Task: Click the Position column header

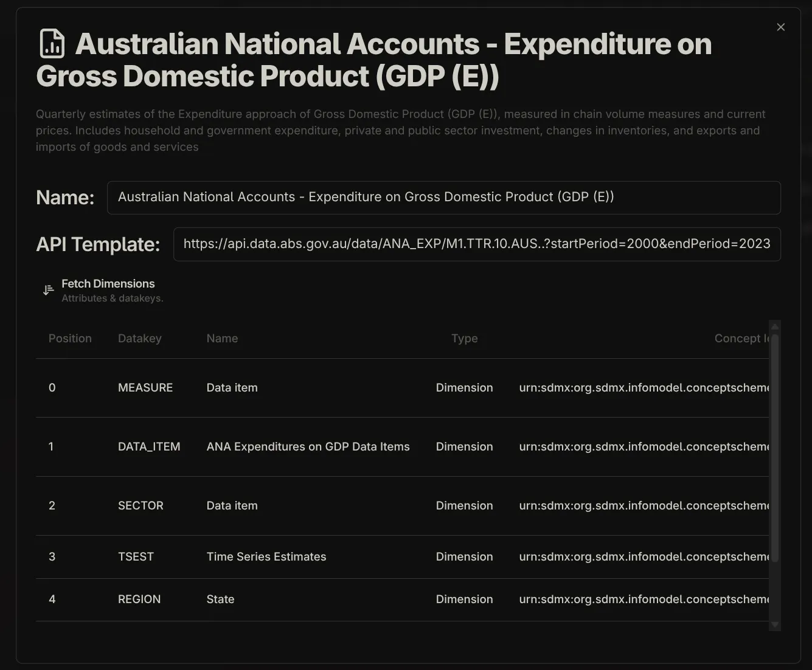Action: tap(70, 338)
